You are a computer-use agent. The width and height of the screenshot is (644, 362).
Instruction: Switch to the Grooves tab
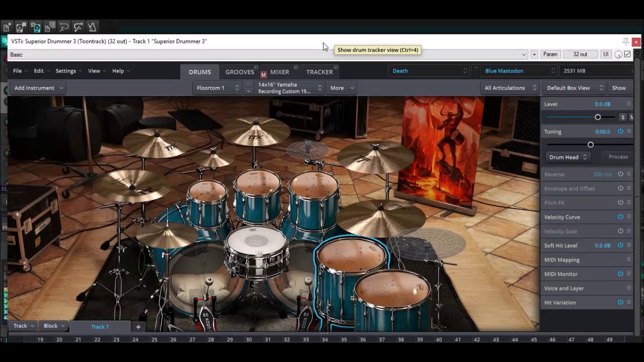(x=239, y=72)
